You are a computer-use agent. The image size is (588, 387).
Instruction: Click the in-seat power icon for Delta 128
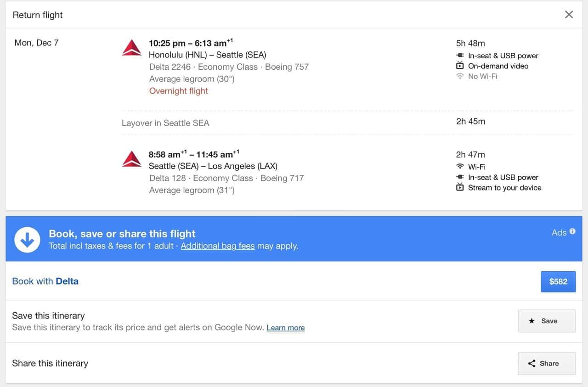[460, 177]
